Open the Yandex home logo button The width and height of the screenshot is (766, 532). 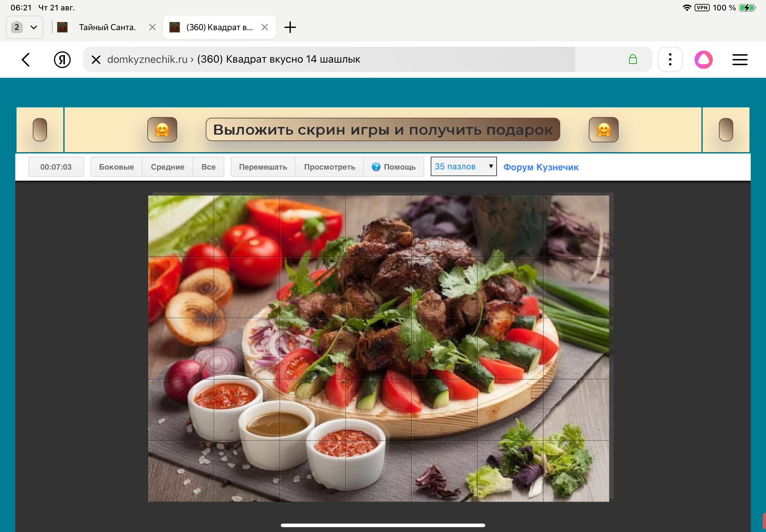pyautogui.click(x=62, y=60)
